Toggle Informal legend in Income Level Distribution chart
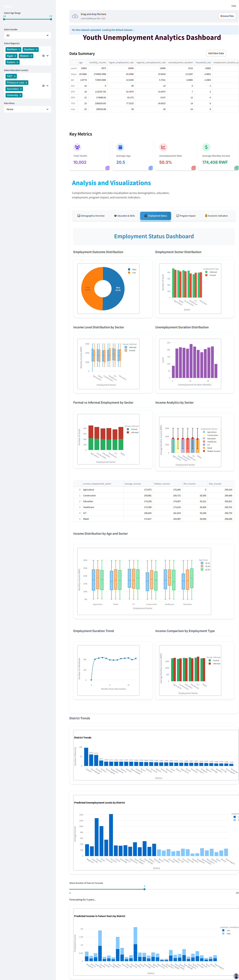 [x=131, y=347]
